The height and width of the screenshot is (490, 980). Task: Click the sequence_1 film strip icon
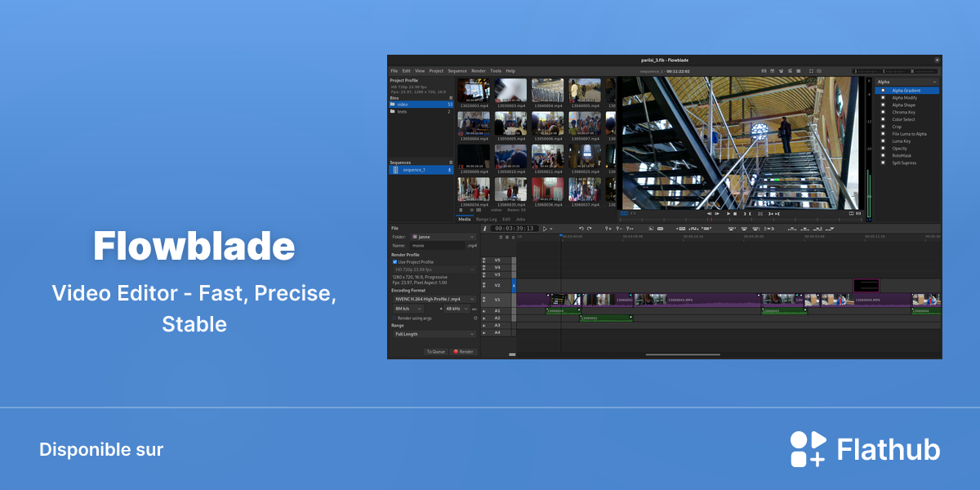tap(395, 170)
